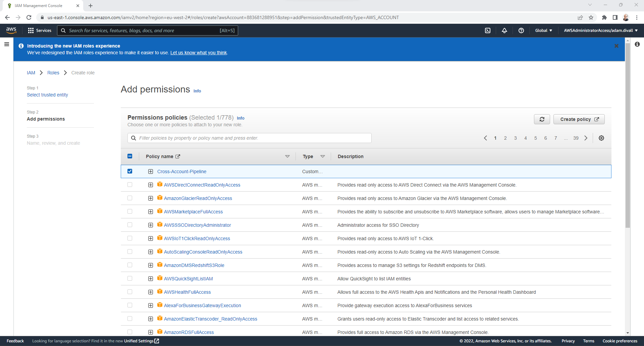
Task: Check the AWSDirectConnectReadOnlyAccess policy checkbox
Action: 130,185
